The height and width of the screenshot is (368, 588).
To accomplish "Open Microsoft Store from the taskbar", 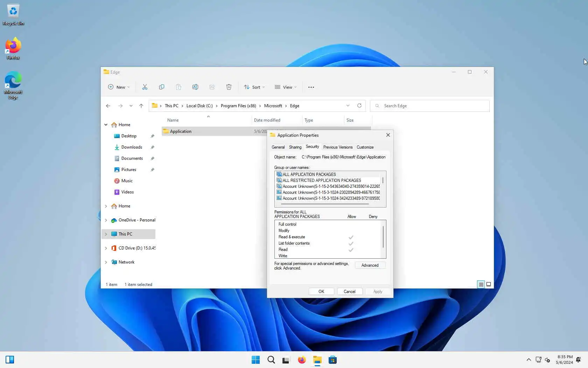I will point(333,360).
